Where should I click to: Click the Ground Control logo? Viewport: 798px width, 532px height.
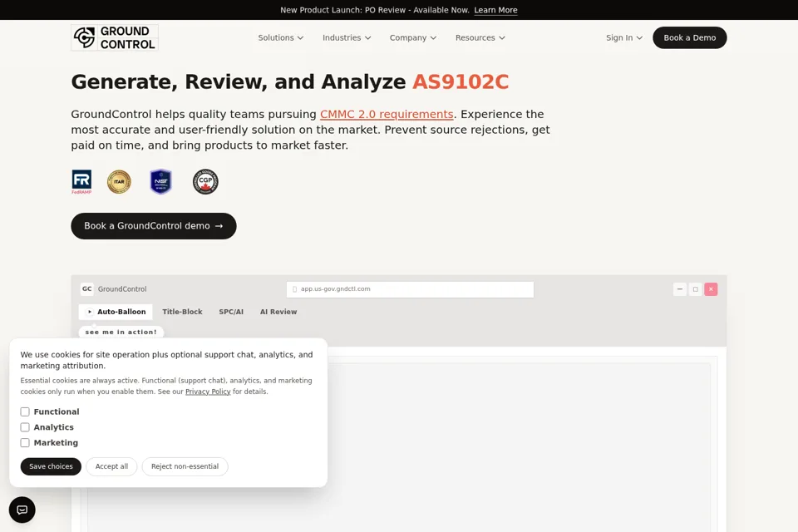pyautogui.click(x=115, y=37)
